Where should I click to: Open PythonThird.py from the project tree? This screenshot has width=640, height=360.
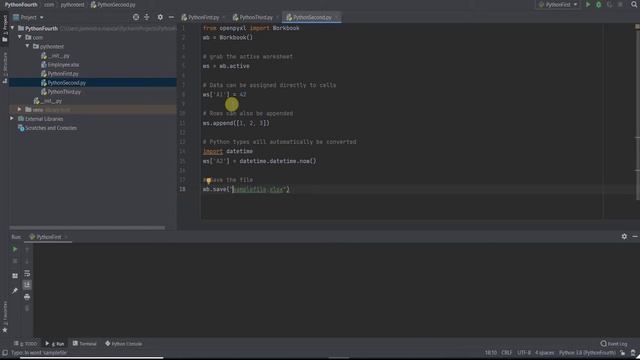(64, 91)
